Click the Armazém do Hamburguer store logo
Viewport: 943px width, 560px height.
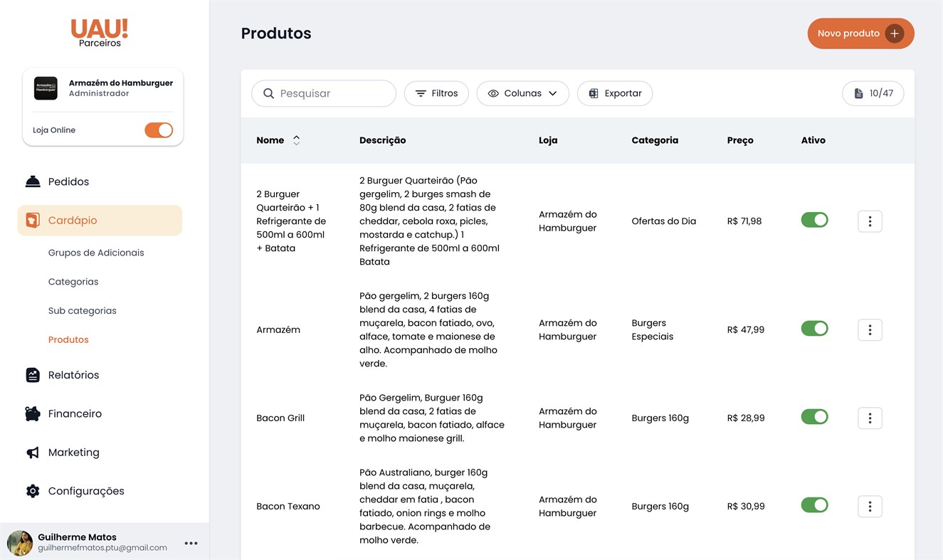point(46,88)
